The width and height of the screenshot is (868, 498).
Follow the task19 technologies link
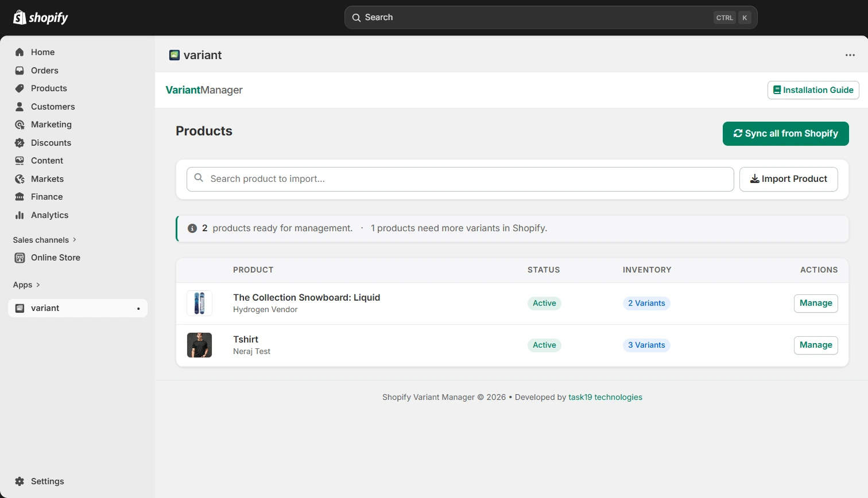pyautogui.click(x=605, y=397)
